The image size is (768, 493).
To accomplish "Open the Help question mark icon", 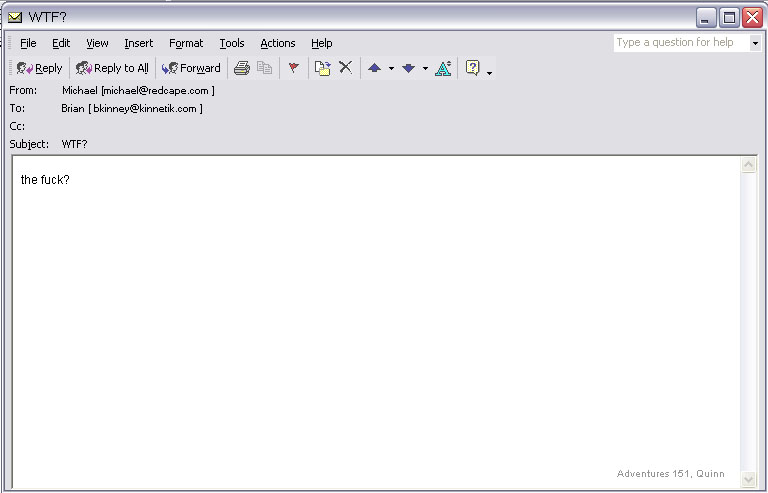I will 473,68.
